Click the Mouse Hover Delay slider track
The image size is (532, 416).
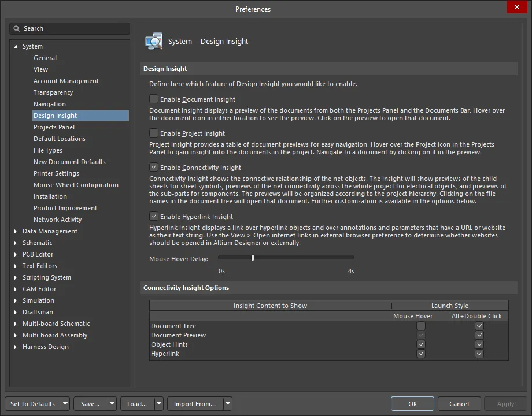(286, 257)
